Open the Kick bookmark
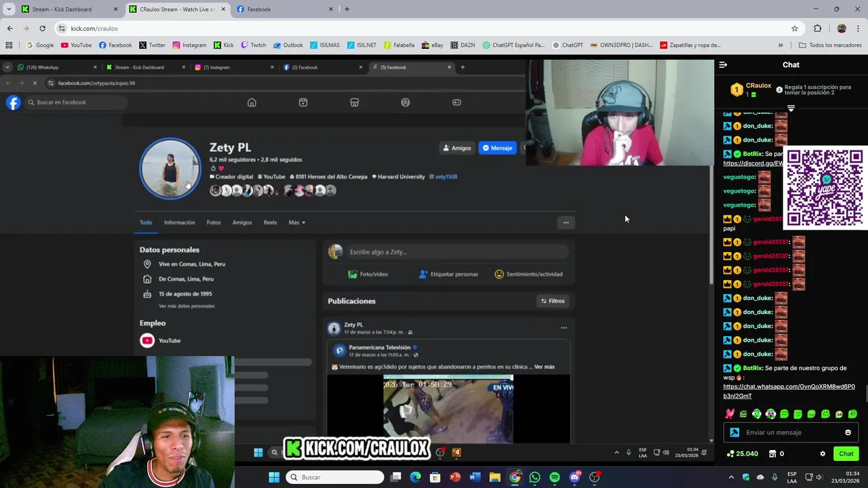 (x=223, y=45)
